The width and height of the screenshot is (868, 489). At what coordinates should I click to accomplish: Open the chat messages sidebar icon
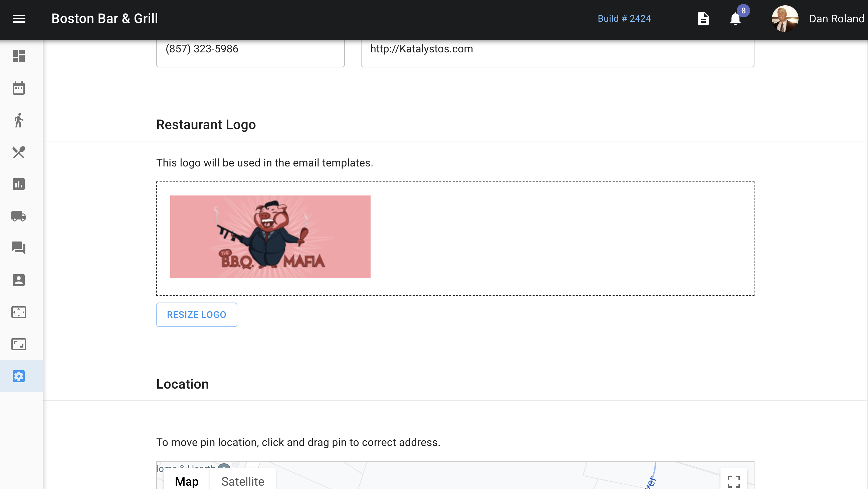point(19,248)
